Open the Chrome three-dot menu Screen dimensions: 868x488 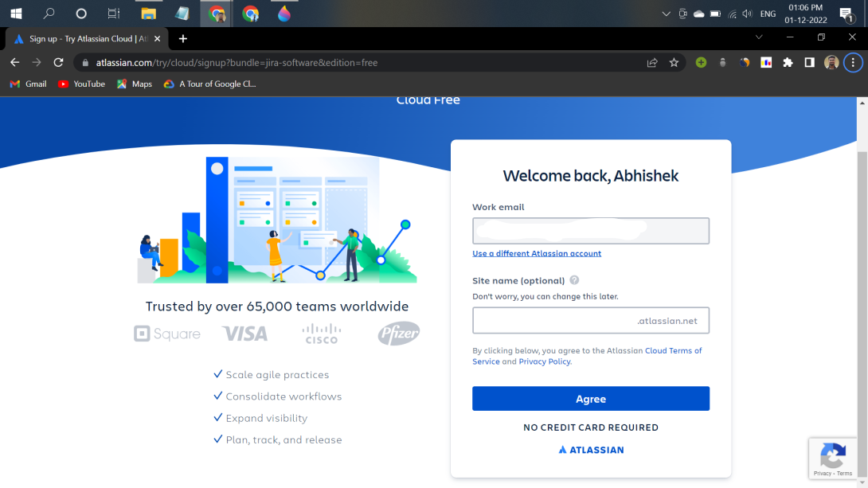tap(853, 62)
